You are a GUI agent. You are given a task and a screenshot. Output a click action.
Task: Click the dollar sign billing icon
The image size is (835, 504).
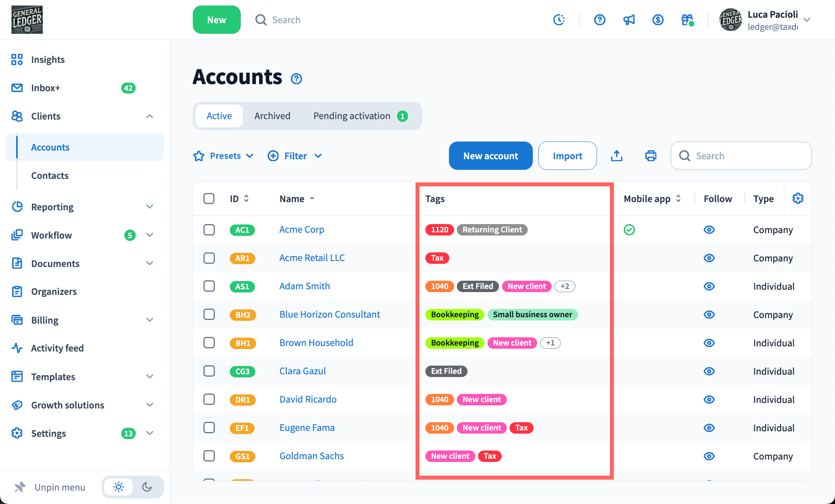(658, 20)
